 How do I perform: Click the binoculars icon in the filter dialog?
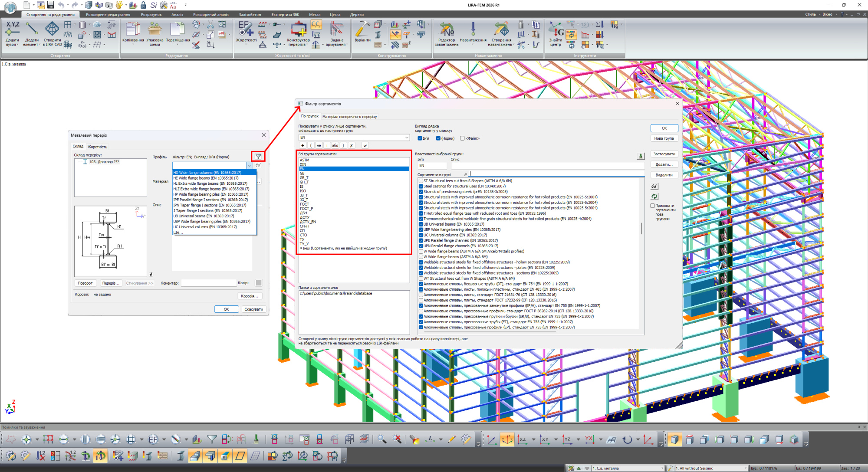point(654,187)
